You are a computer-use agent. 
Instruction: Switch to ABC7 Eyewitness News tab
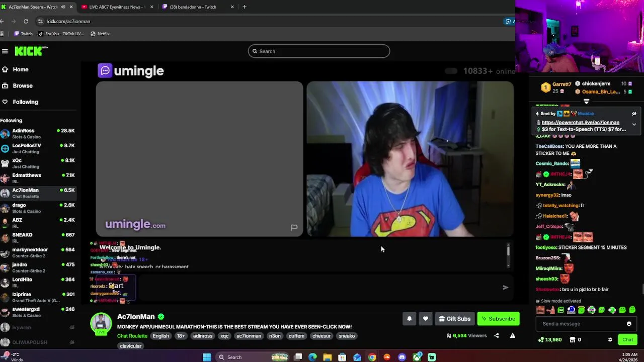tap(118, 7)
